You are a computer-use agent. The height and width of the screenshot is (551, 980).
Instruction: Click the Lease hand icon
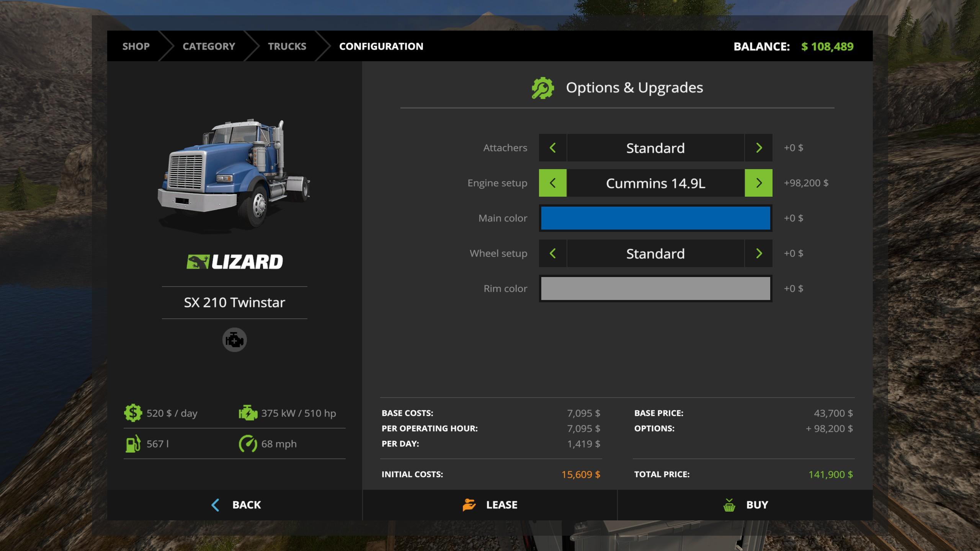point(469,505)
